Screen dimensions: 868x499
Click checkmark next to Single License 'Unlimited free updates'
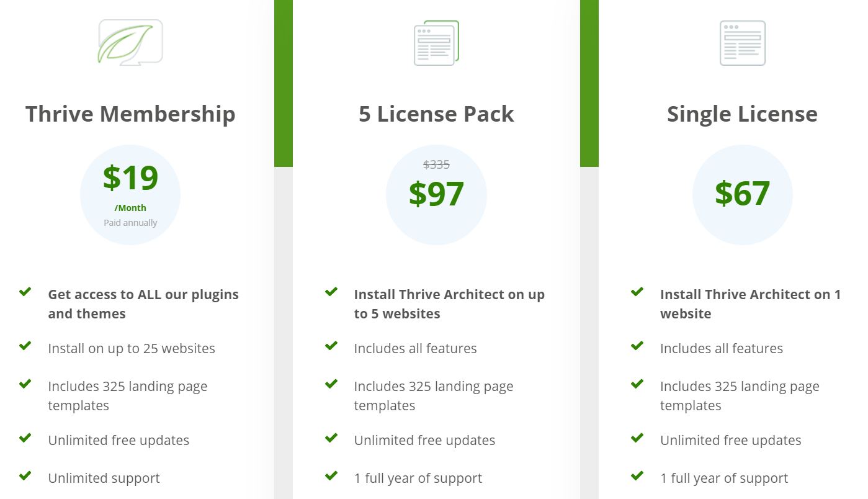pos(637,438)
